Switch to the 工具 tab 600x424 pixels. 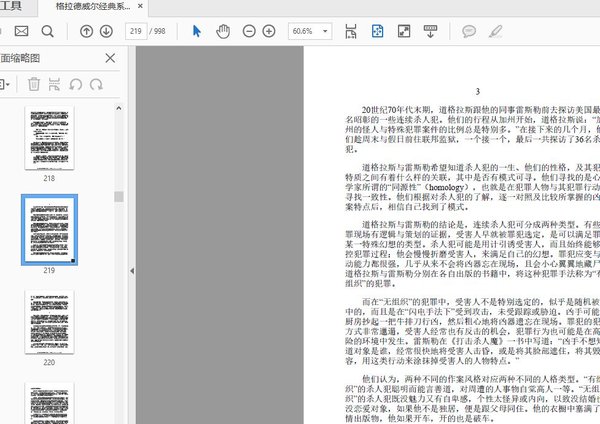coord(11,6)
